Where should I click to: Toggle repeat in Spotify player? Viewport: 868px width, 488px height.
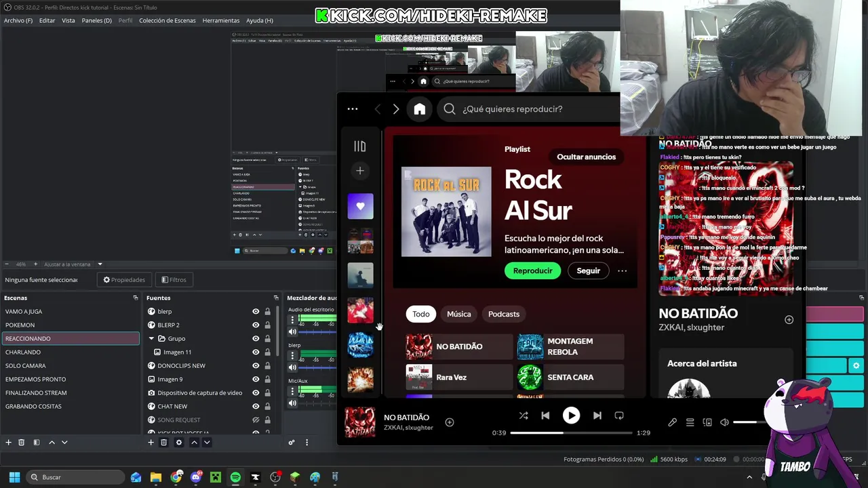(619, 415)
